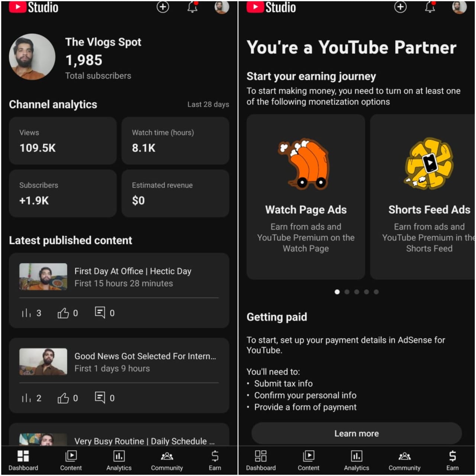The height and width of the screenshot is (476, 476).
Task: Open account avatar on right screen header
Action: (x=459, y=7)
